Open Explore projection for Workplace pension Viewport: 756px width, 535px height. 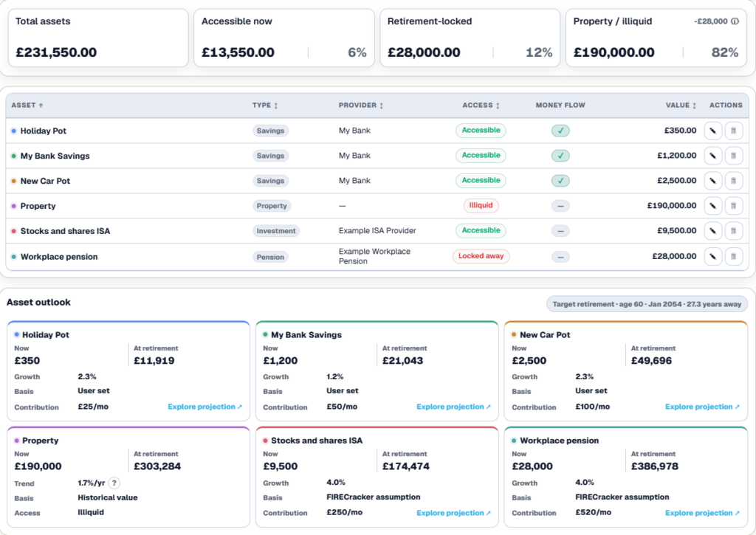click(x=703, y=513)
